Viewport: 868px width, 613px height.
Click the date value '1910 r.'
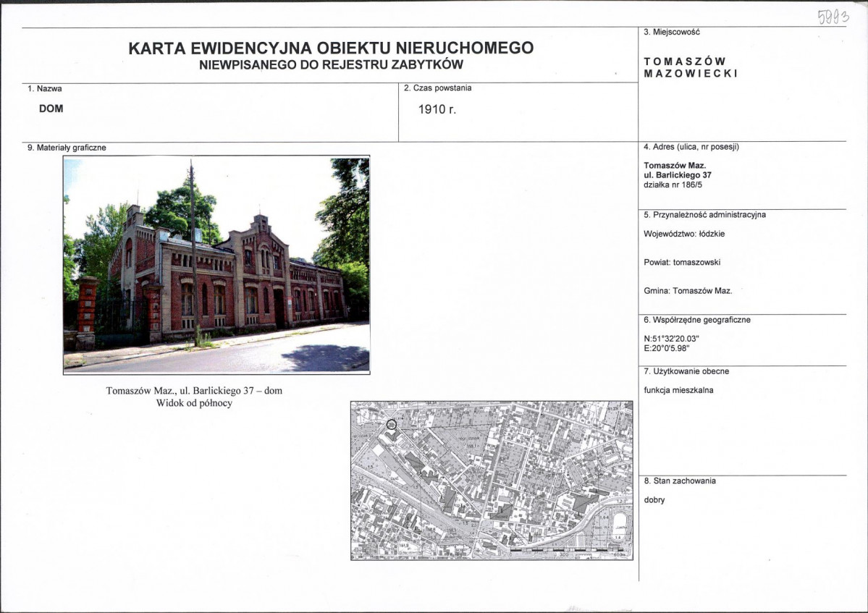[x=437, y=109]
